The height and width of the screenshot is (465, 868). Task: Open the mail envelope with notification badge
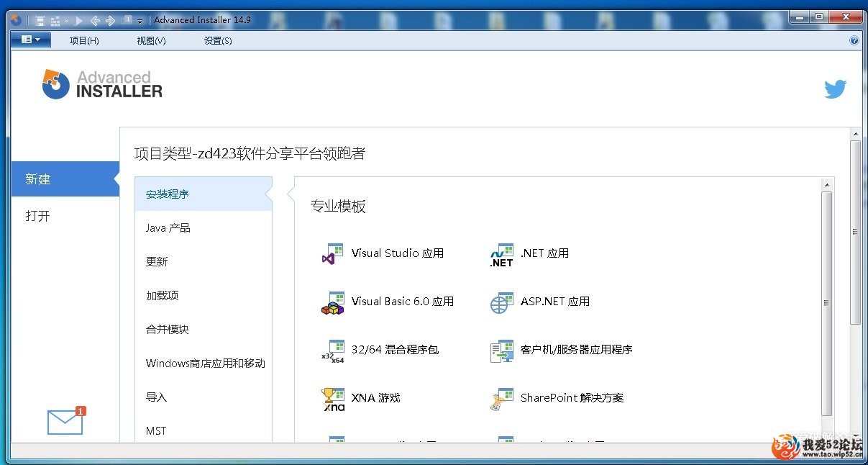tap(66, 421)
